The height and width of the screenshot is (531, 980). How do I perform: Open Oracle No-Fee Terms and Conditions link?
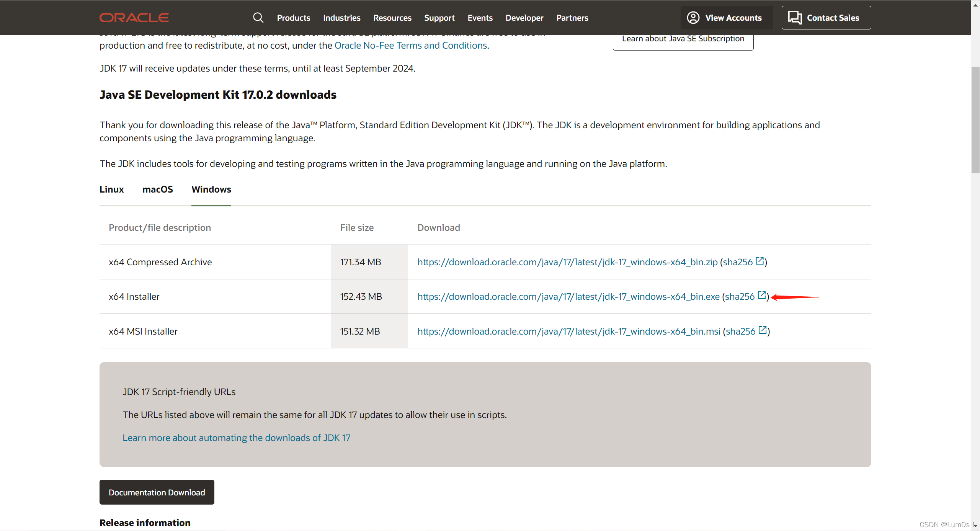(410, 45)
